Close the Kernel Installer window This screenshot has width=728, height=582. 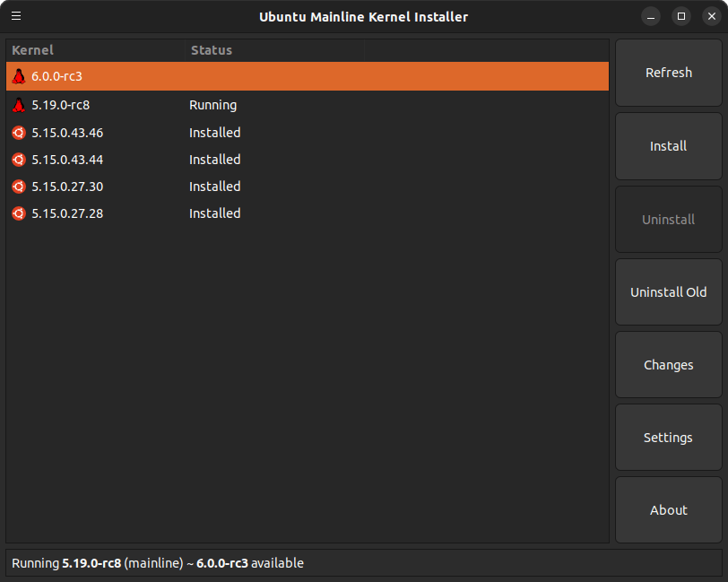pyautogui.click(x=712, y=17)
